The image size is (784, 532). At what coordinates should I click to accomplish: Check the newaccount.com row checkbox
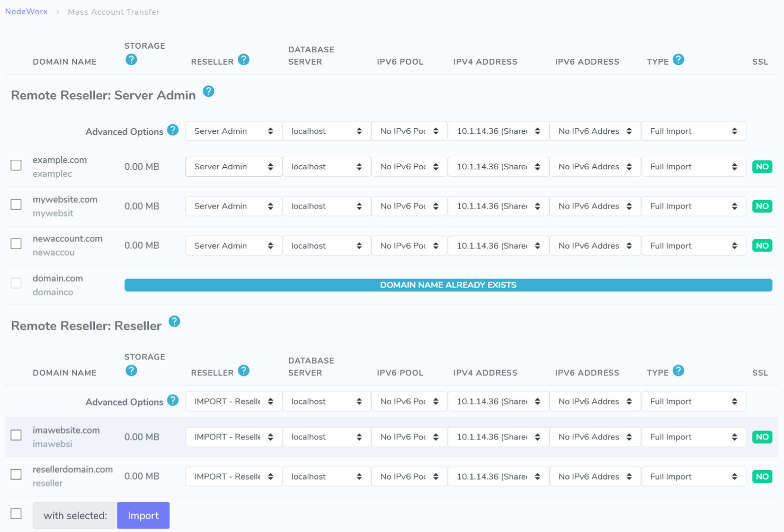[15, 244]
